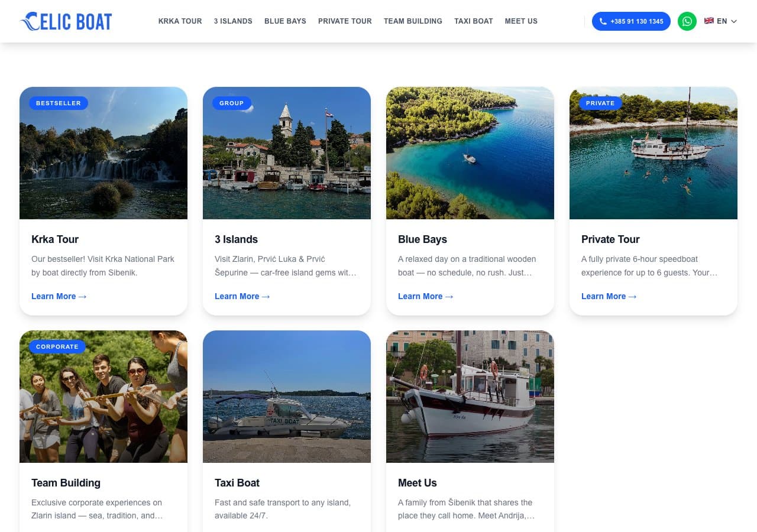Open Learn More for Private Tour
Screen dimensions: 757x532
tap(609, 296)
